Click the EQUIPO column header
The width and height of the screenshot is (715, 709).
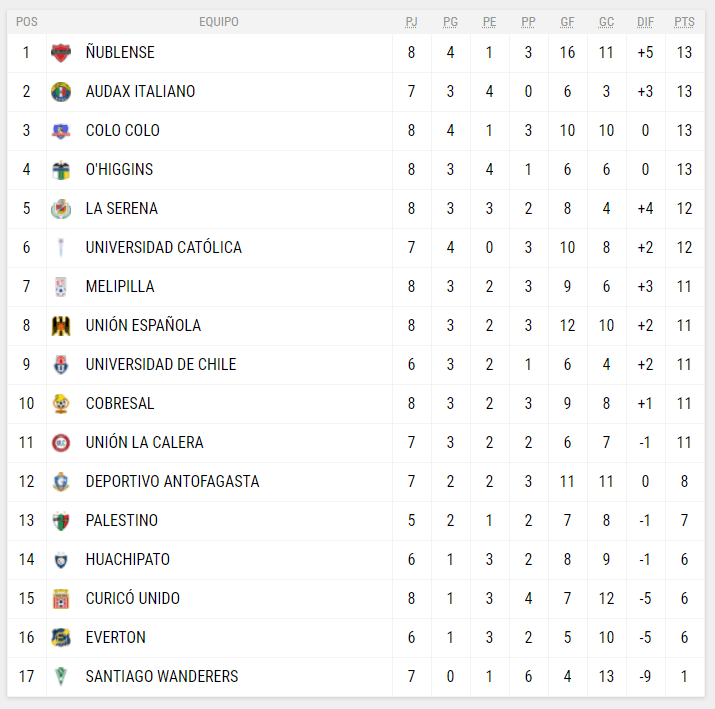pos(219,22)
